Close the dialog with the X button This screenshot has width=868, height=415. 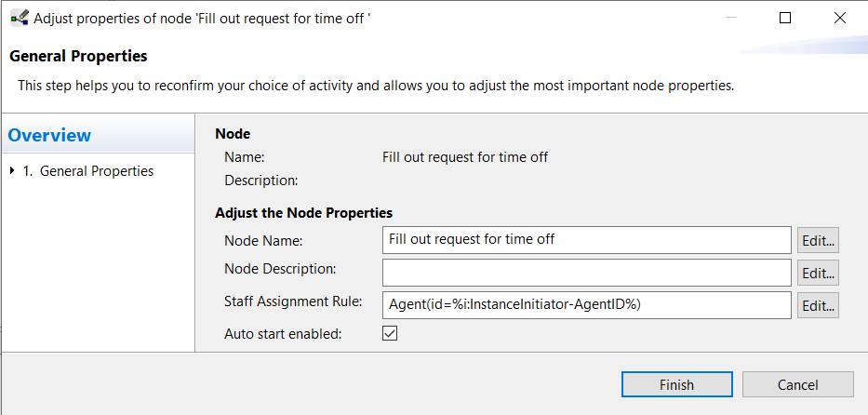pos(840,18)
